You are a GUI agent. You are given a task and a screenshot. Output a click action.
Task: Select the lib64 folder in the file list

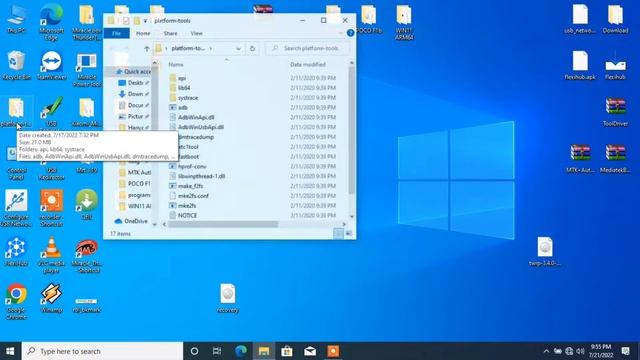[x=180, y=88]
